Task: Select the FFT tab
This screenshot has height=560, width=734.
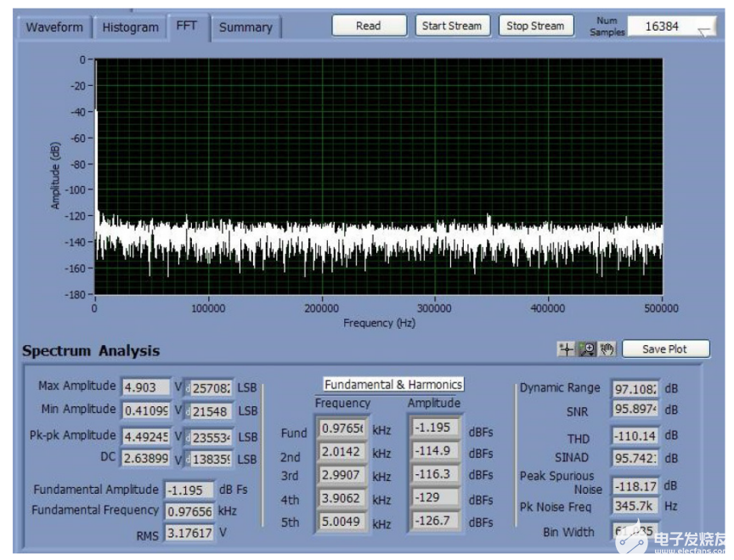Action: pos(186,25)
